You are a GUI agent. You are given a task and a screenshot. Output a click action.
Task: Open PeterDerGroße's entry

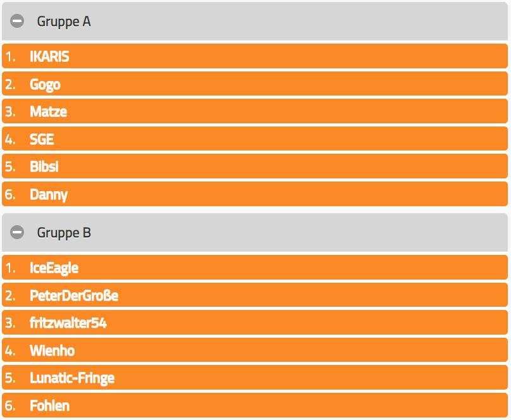(x=74, y=295)
